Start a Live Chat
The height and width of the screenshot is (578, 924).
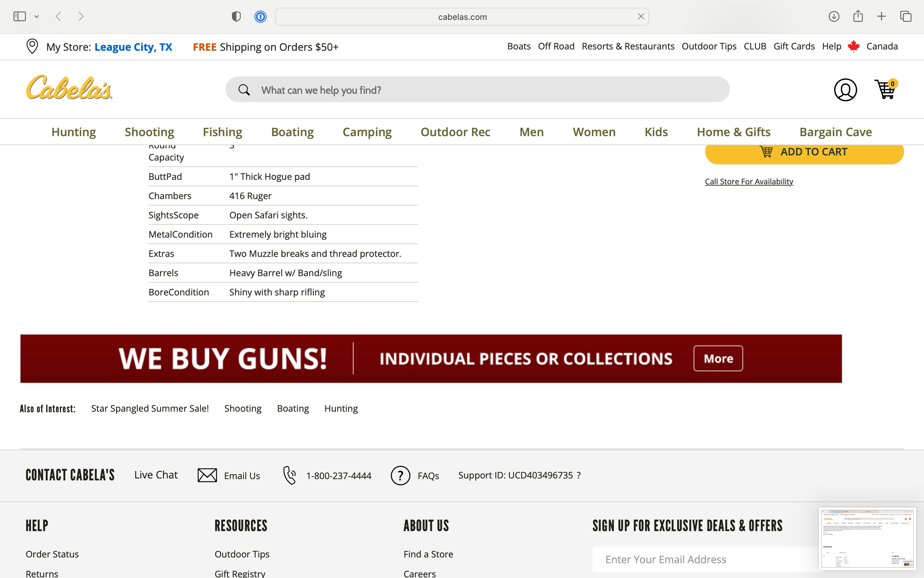click(156, 475)
